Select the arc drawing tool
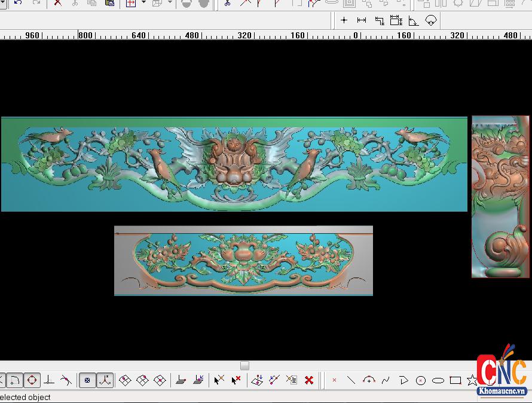532x403 pixels. point(369,380)
